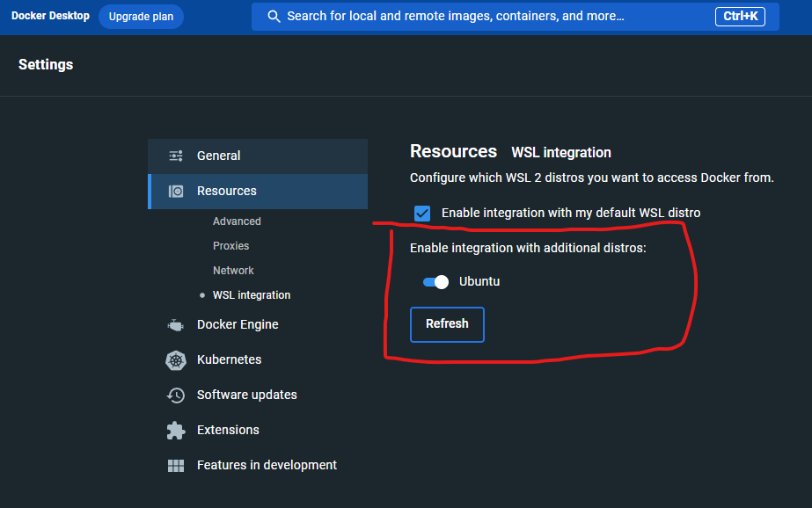Viewport: 812px width, 508px height.
Task: Click the search magnifier icon
Action: click(x=274, y=16)
